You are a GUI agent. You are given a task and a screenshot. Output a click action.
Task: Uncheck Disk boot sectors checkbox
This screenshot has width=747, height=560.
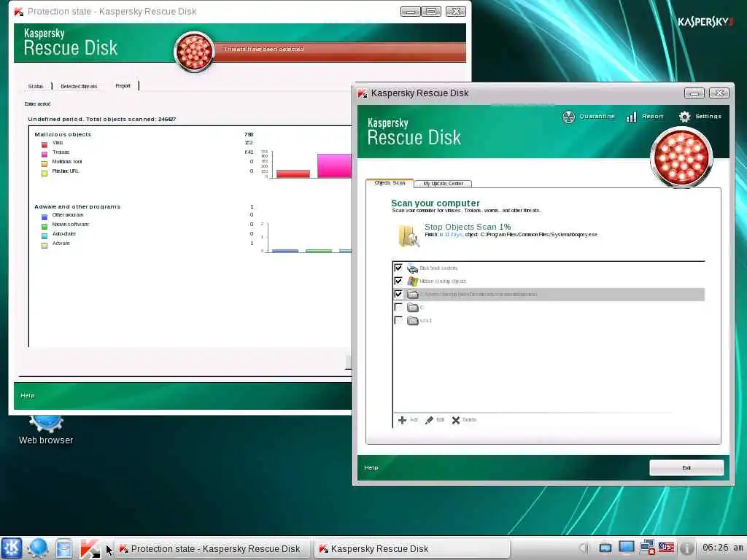398,268
